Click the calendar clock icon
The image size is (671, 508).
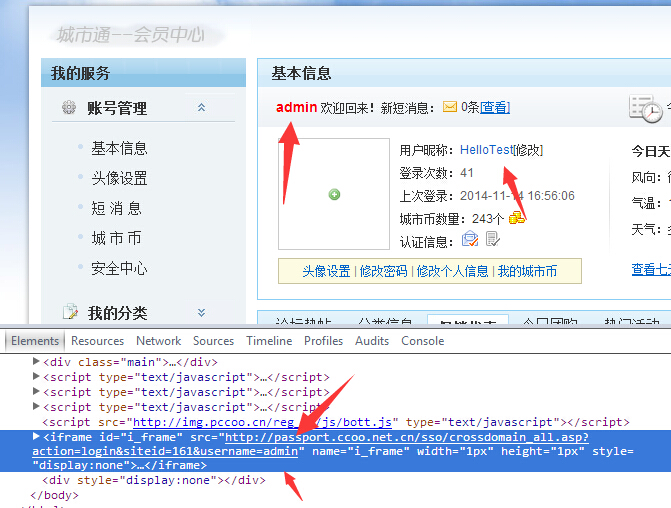(646, 109)
